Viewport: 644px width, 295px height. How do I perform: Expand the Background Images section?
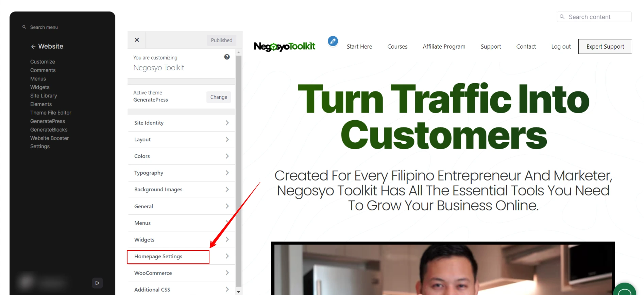[181, 189]
